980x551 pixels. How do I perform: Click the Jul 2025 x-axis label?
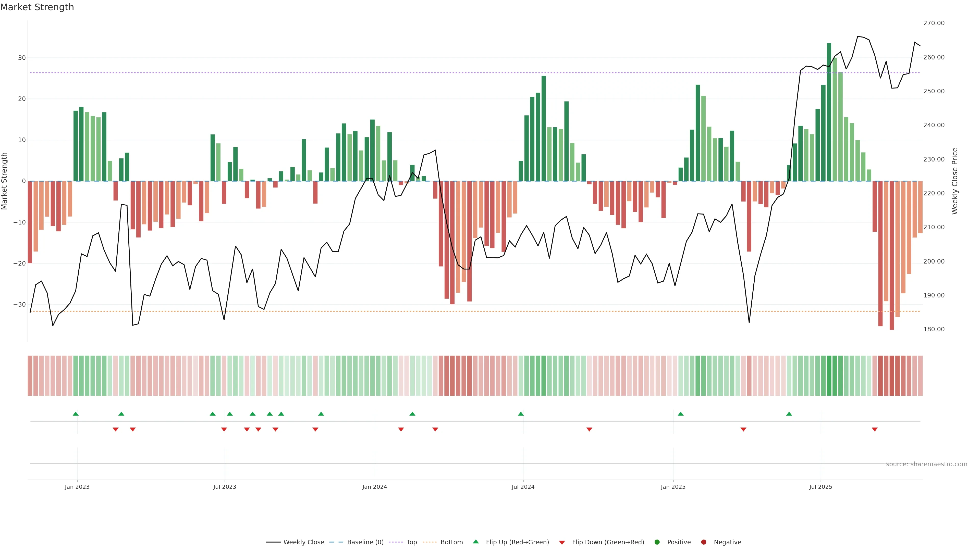tap(820, 487)
